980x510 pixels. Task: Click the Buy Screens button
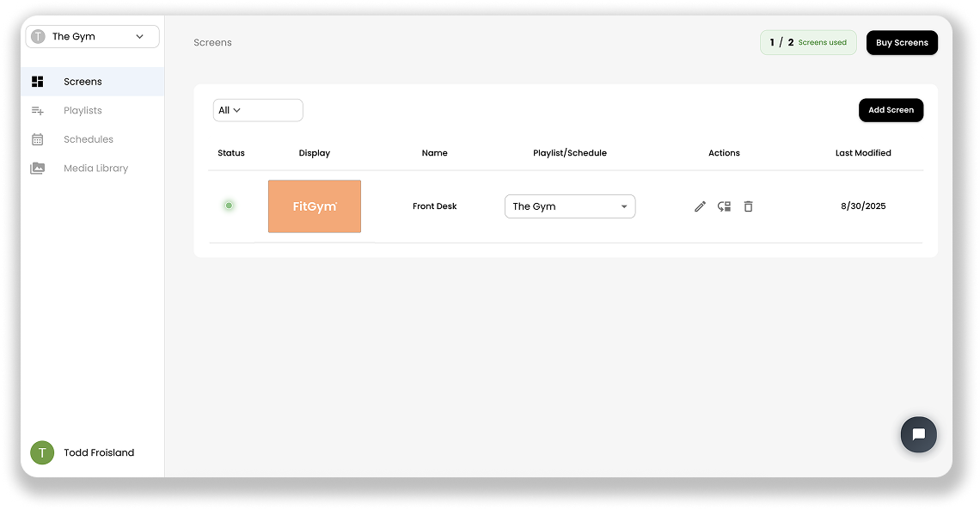(902, 42)
